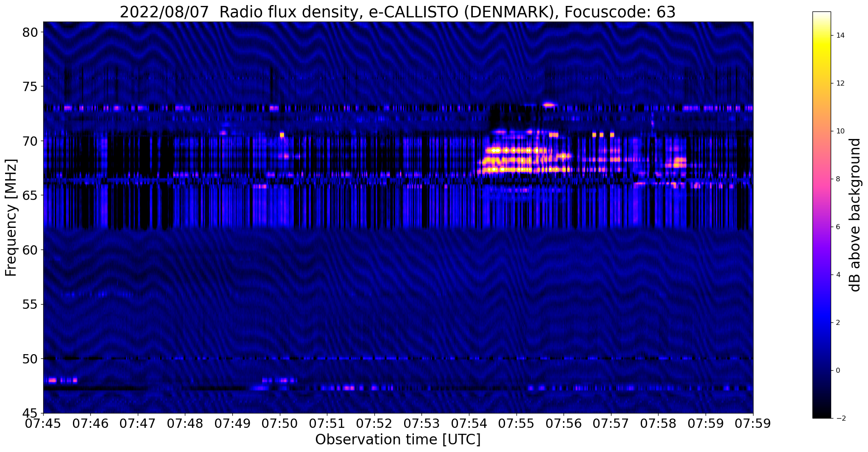Click the black bottom end of the colorbar

[x=821, y=413]
